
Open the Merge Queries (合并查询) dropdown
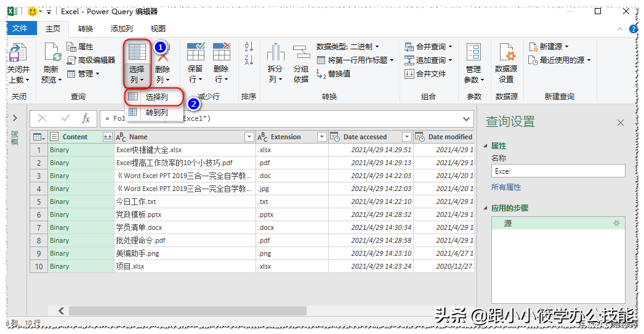(x=429, y=46)
